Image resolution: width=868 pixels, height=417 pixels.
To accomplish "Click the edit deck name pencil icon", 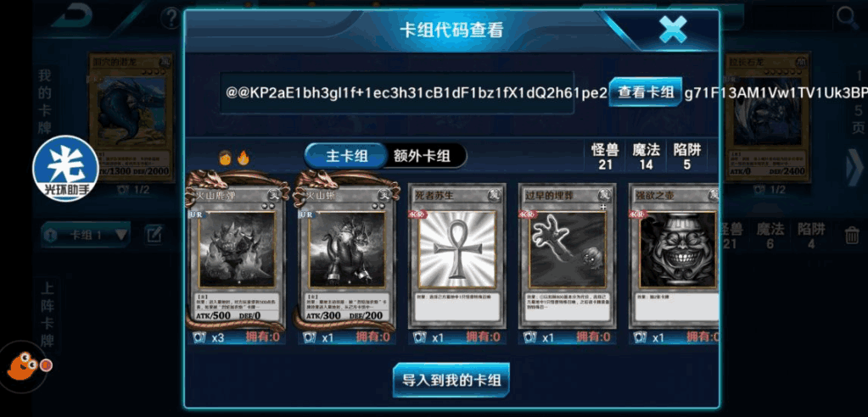I will coord(154,235).
